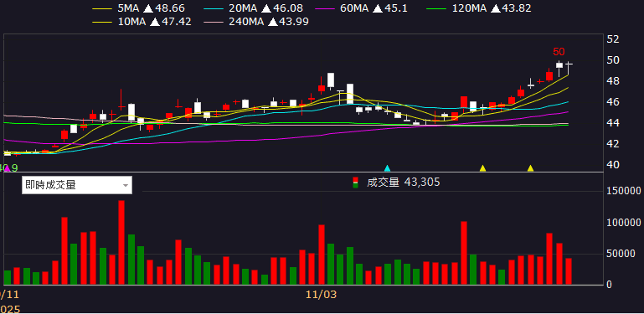Click the 10MA 47.42 legend entry
Screen dimensions: 644x314
pyautogui.click(x=142, y=22)
